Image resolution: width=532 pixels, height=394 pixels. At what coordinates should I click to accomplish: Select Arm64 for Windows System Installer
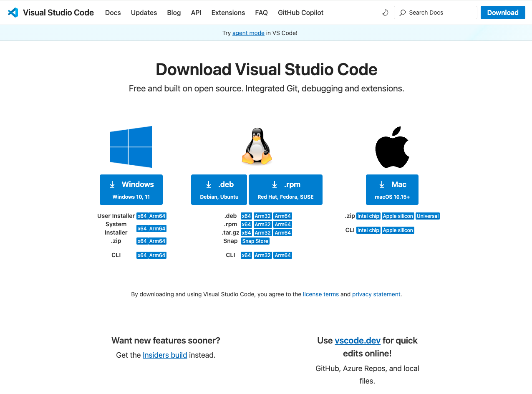[157, 229]
